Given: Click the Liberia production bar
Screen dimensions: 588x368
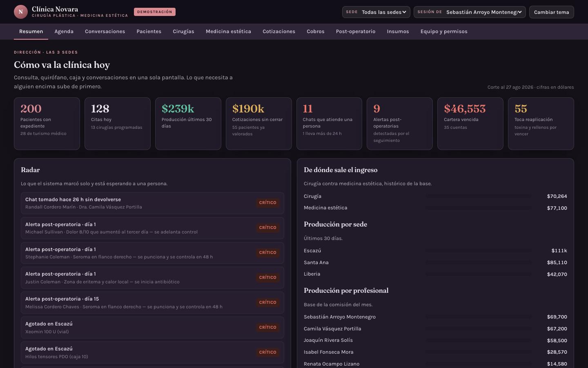Looking at the screenshot, I should tap(479, 274).
